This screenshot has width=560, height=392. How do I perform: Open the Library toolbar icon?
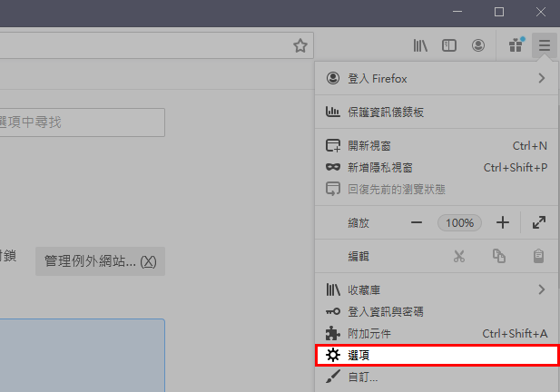pos(420,45)
